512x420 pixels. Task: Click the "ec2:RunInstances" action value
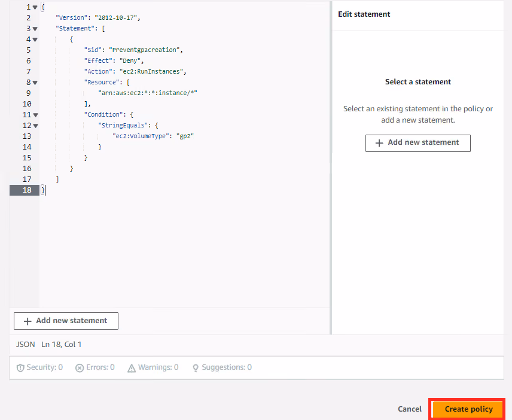(x=151, y=72)
